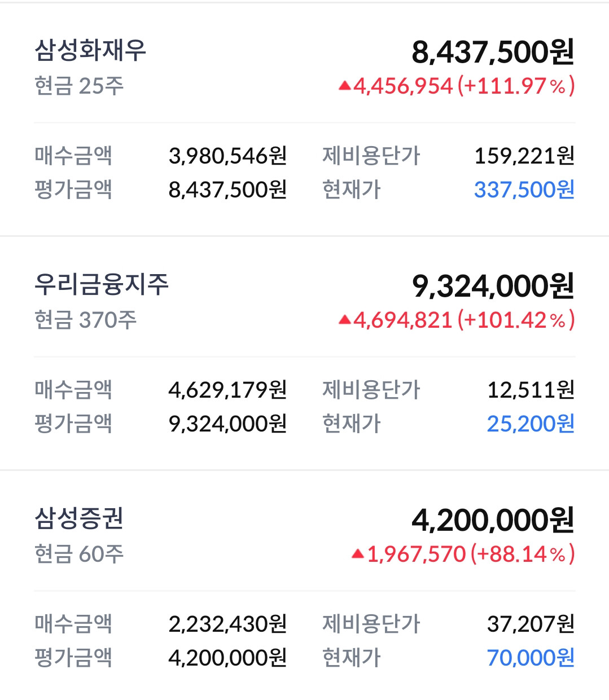This screenshot has width=609, height=700.
Task: Tap the red up-triangle beside 4,694,821
Action: click(345, 320)
